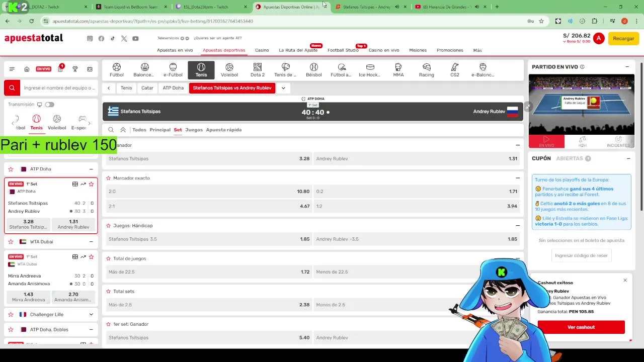Screen dimensions: 644x362
Task: Favorite the ATP Doha league star
Action: click(11, 169)
